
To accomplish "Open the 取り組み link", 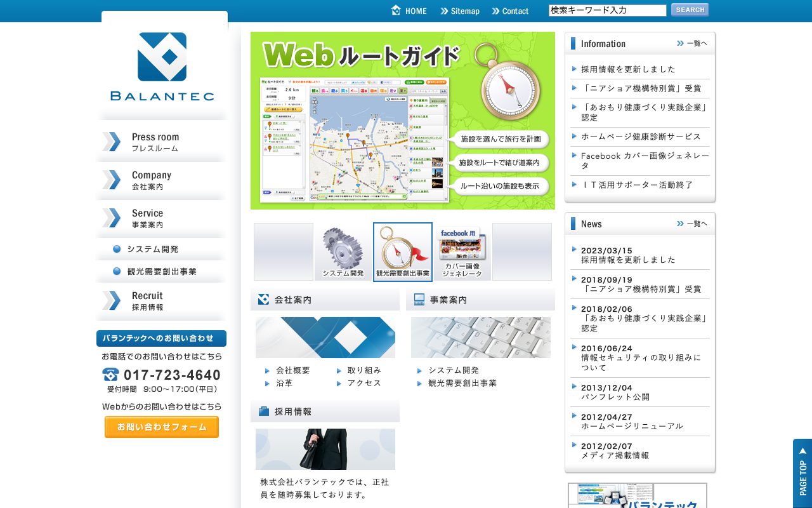I will tap(364, 370).
